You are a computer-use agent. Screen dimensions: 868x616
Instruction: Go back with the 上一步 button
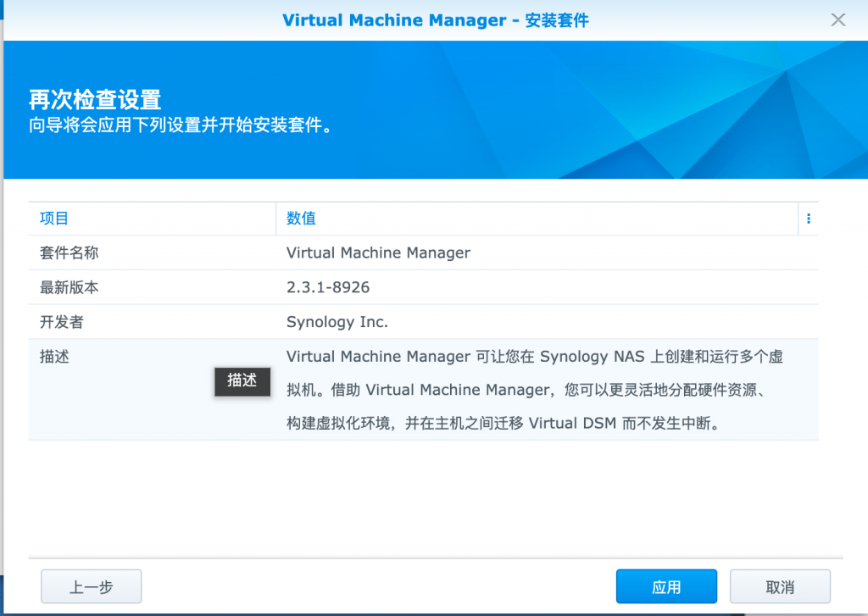tap(92, 586)
